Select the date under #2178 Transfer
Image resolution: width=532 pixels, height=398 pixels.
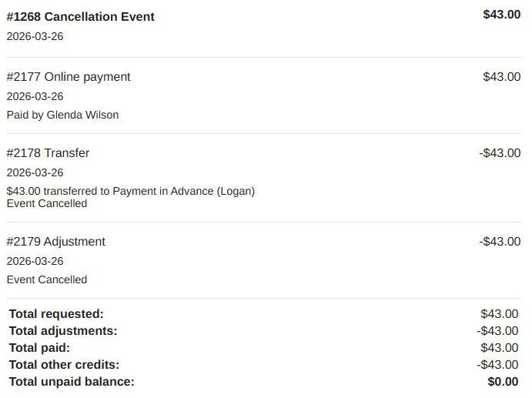(35, 172)
